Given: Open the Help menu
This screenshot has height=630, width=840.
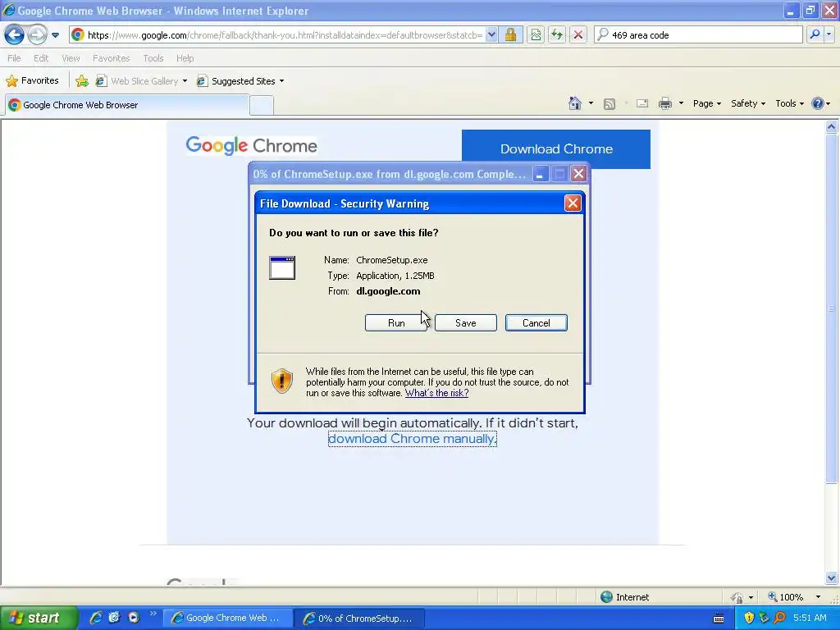Looking at the screenshot, I should 185,58.
